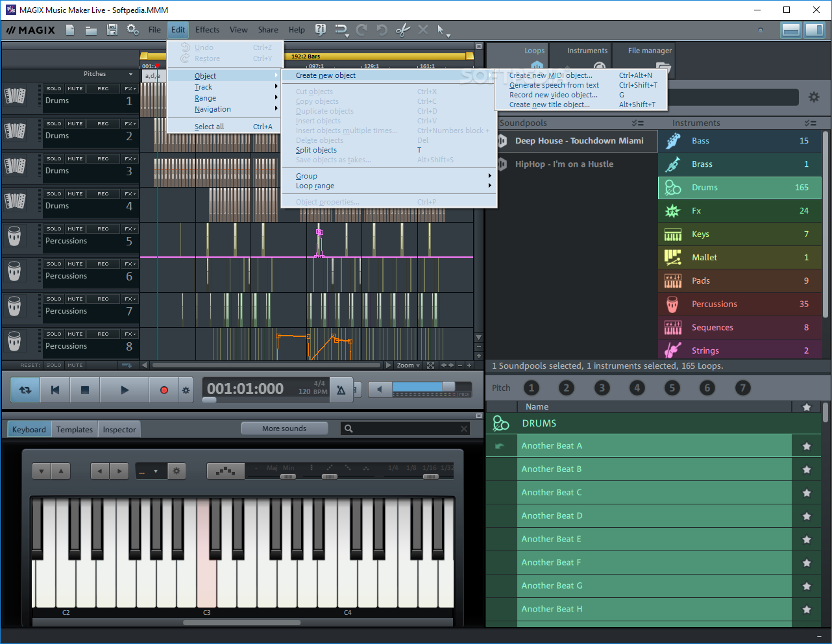
Task: Select the Mallet instrument category
Action: 739,258
